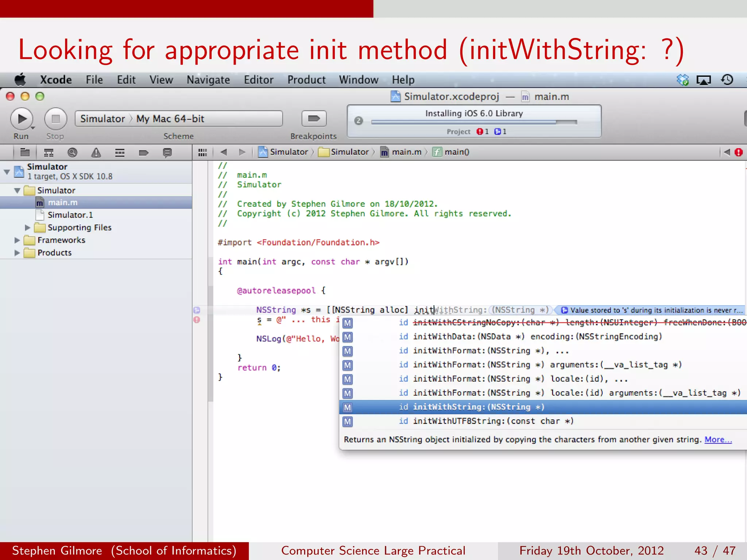Image resolution: width=747 pixels, height=560 pixels.
Task: Show the Project navigator folder icon
Action: point(25,152)
